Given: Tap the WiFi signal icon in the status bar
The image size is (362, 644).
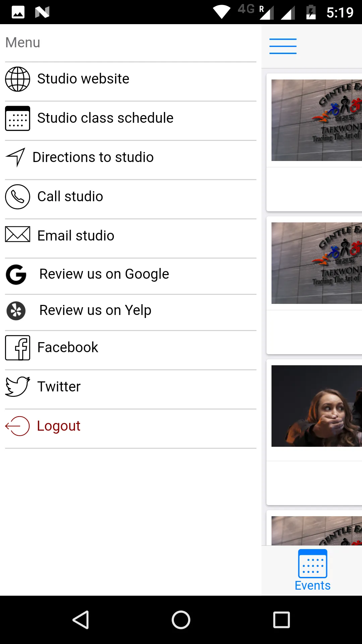Looking at the screenshot, I should [x=222, y=12].
